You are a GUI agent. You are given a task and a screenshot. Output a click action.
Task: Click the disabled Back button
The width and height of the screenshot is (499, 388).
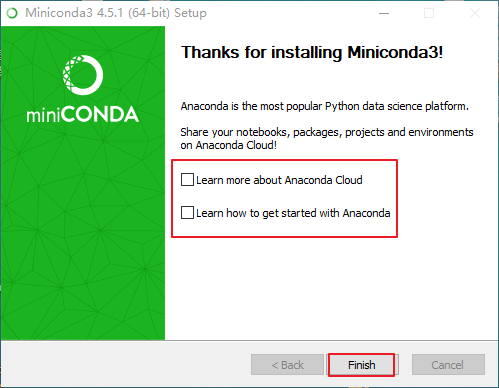[287, 365]
